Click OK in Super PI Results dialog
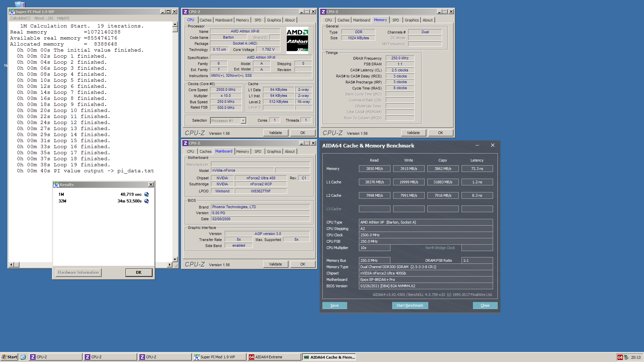 (x=139, y=273)
